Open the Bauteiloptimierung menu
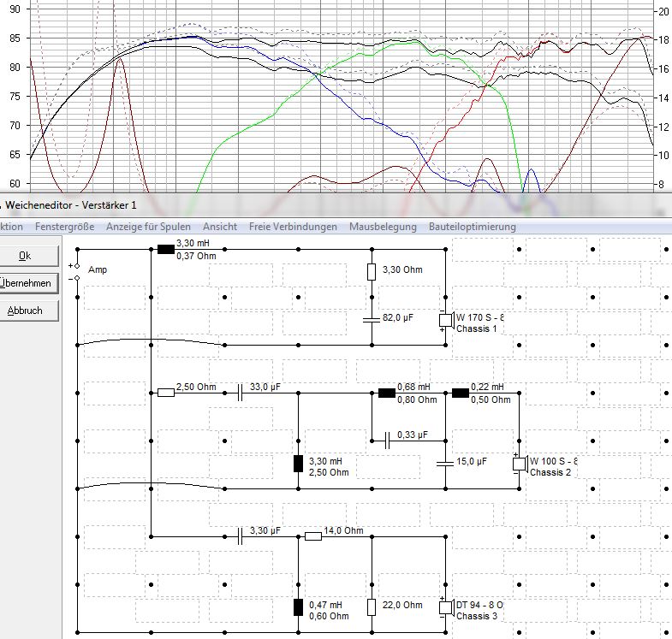 [473, 227]
